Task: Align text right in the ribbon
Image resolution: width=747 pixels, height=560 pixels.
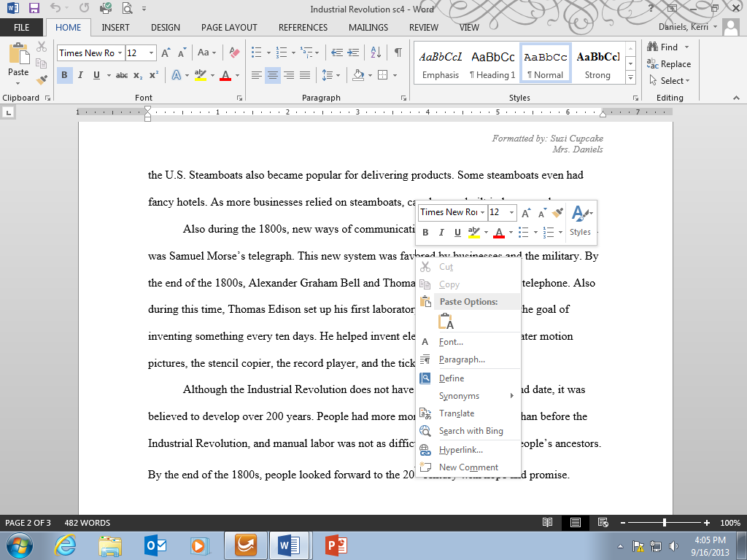Action: tap(289, 75)
